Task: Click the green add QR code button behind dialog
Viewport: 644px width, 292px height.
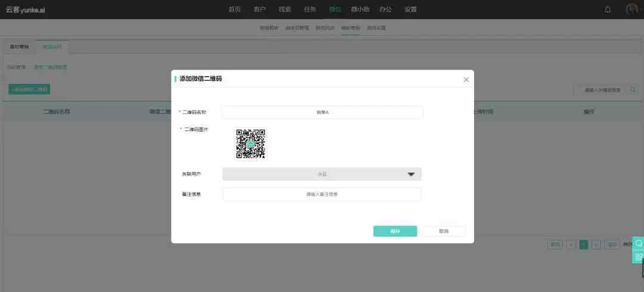Action: pos(29,89)
